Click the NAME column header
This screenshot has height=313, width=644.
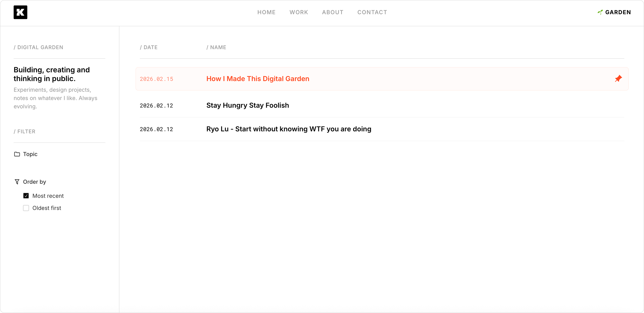coord(217,47)
